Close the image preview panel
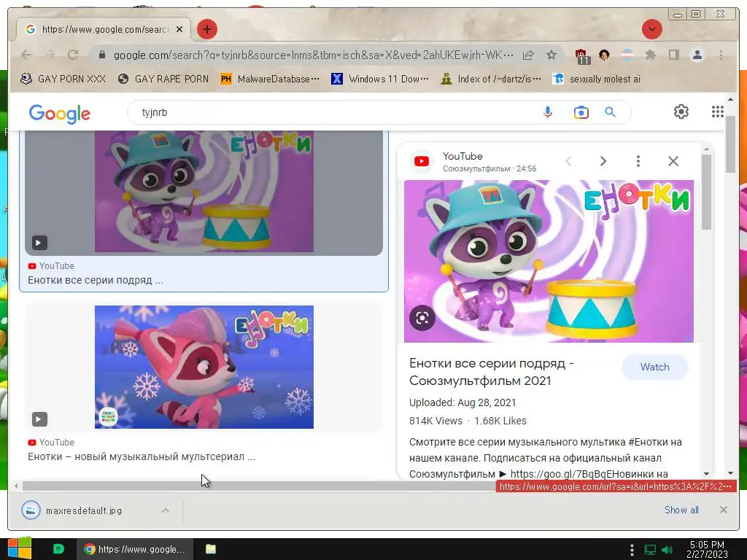Viewport: 747px width, 560px height. (673, 161)
